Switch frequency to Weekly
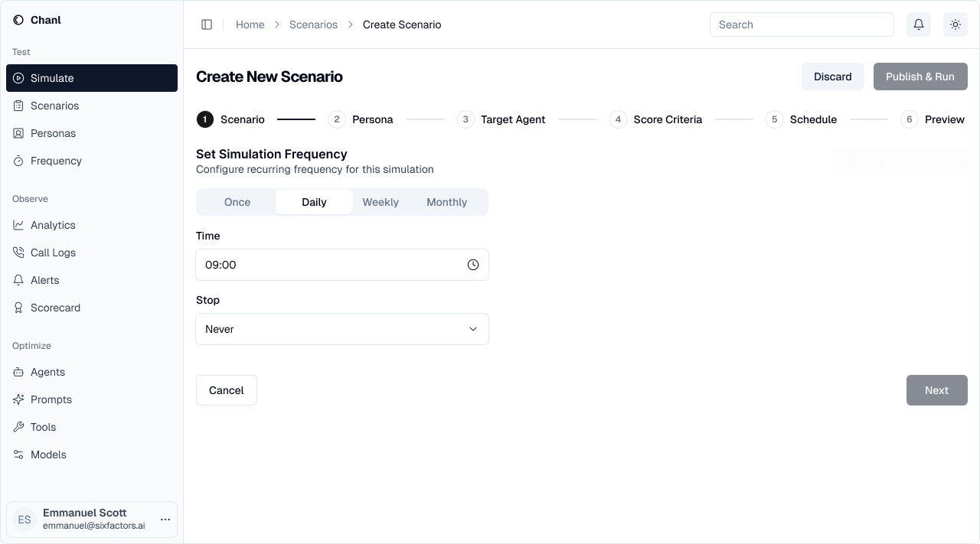 (x=381, y=202)
